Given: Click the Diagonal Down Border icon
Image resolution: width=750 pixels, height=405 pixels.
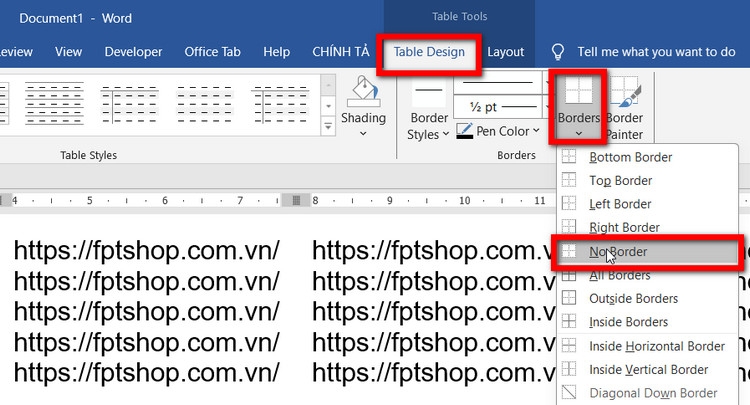Looking at the screenshot, I should coord(569,392).
